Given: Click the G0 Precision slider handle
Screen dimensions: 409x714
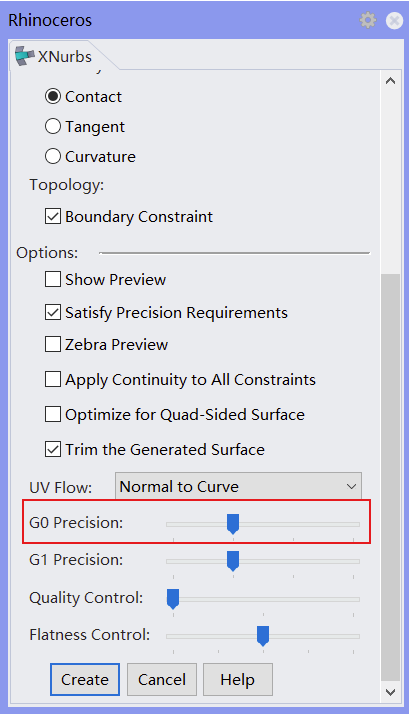Looking at the screenshot, I should (x=233, y=524).
